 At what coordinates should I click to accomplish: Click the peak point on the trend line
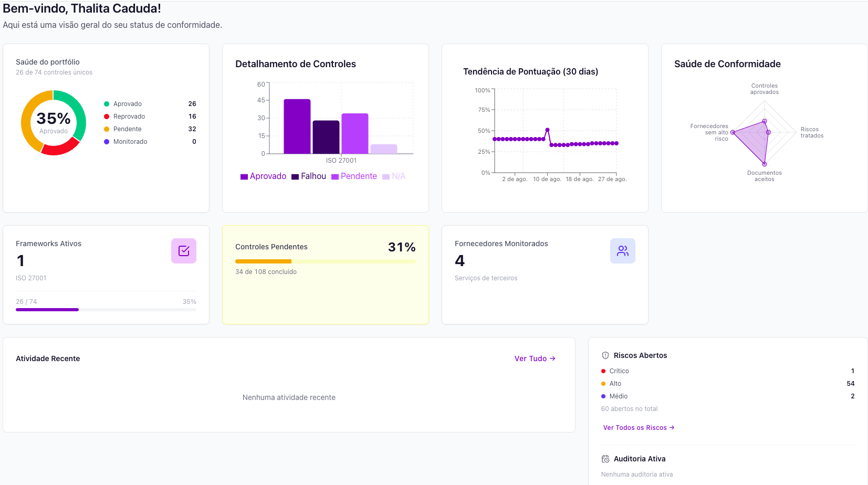[x=547, y=130]
